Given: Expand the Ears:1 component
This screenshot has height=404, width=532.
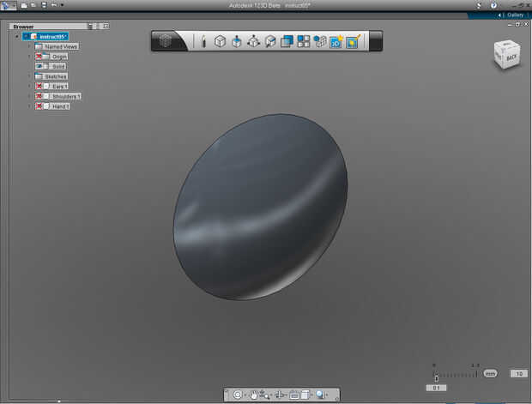Looking at the screenshot, I should click(29, 86).
